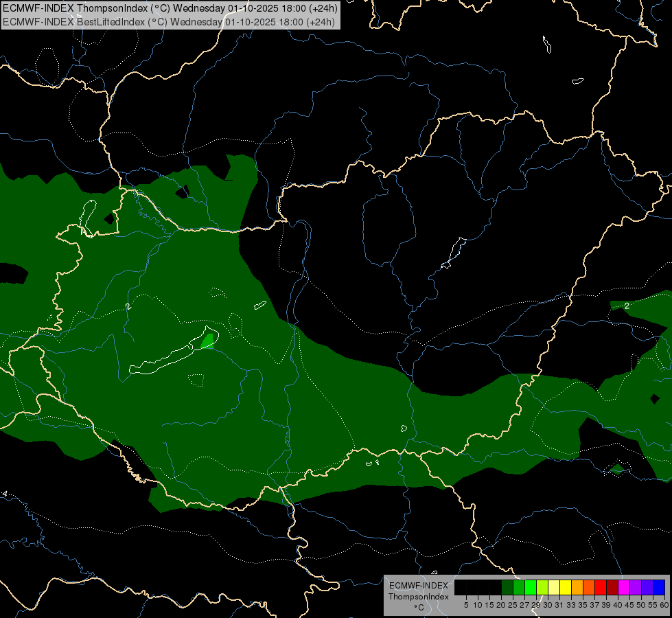
Task: Click the legend tick label 35
Action: coord(583,605)
